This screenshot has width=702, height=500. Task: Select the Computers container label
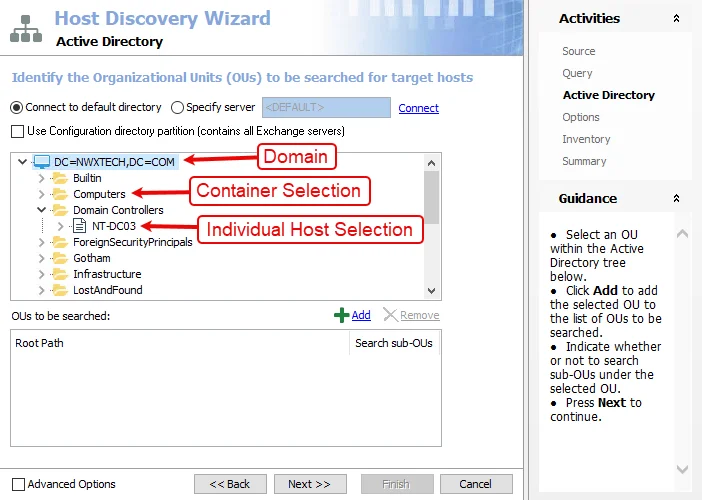click(x=99, y=194)
